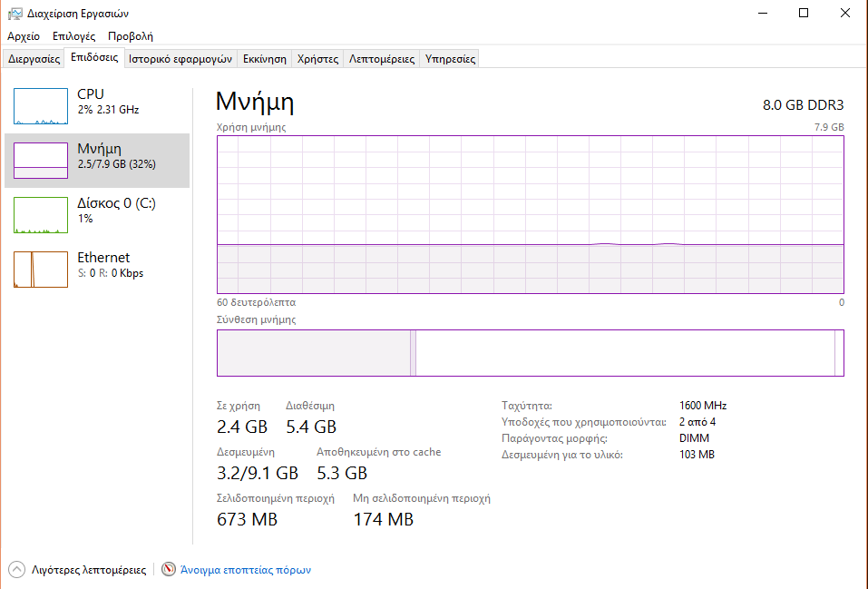Open the Επιλογές menu
This screenshot has width=868, height=589.
[73, 36]
